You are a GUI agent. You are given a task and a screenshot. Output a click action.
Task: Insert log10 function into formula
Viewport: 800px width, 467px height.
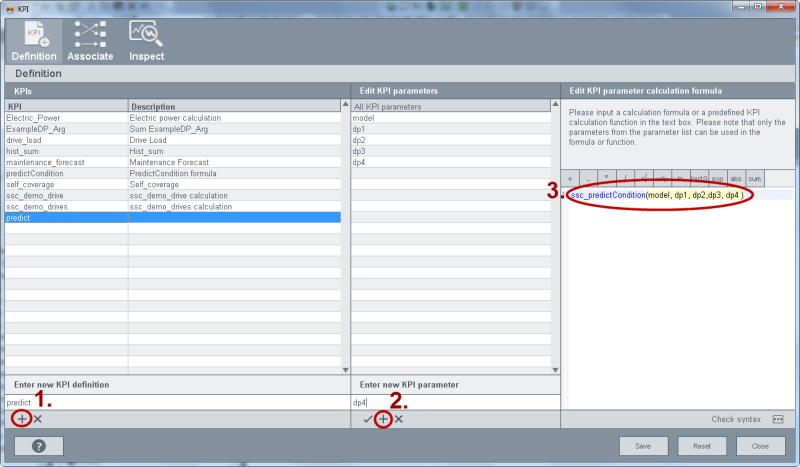(x=699, y=179)
